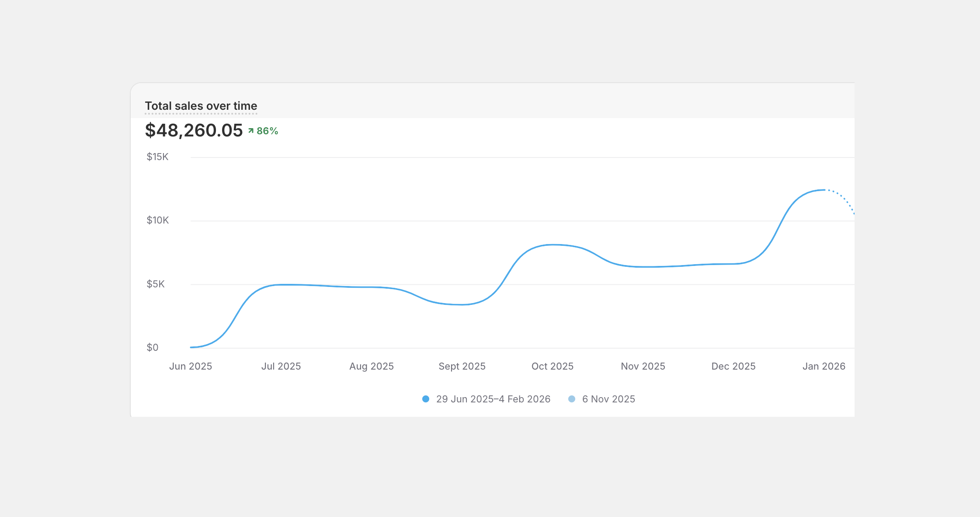
Task: Click the $5K y-axis label
Action: [156, 284]
